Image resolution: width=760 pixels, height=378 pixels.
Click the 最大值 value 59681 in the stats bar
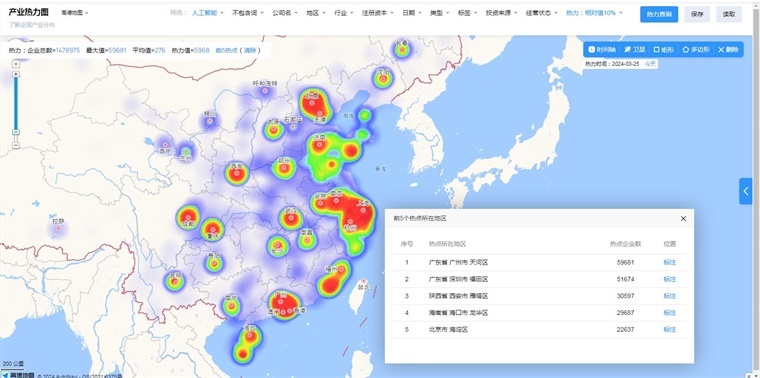tap(117, 50)
